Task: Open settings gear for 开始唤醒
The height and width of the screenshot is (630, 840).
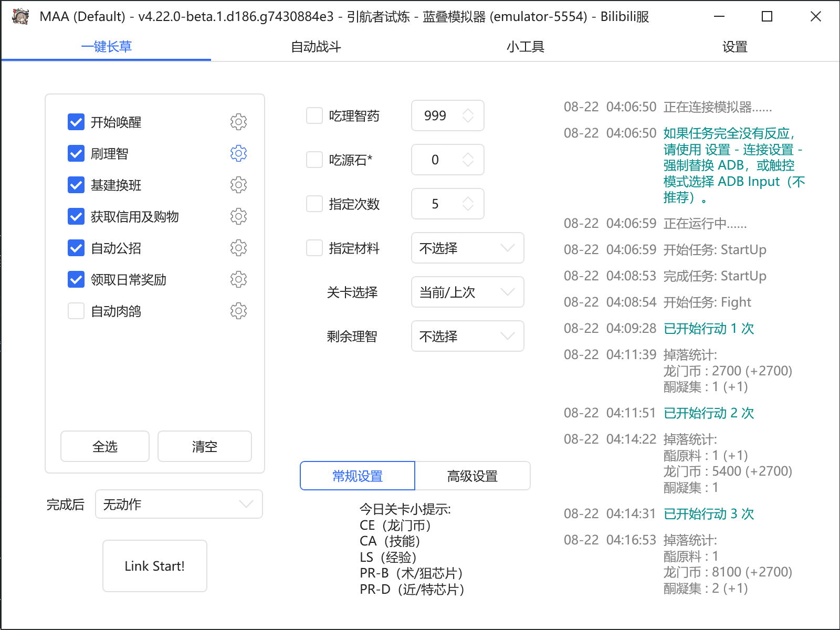Action: point(239,122)
